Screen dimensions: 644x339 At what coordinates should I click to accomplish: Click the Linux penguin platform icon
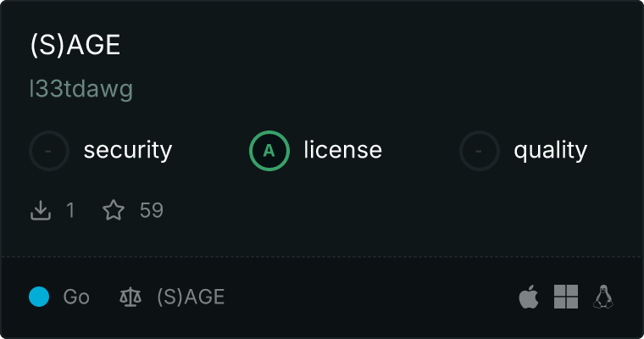[603, 297]
